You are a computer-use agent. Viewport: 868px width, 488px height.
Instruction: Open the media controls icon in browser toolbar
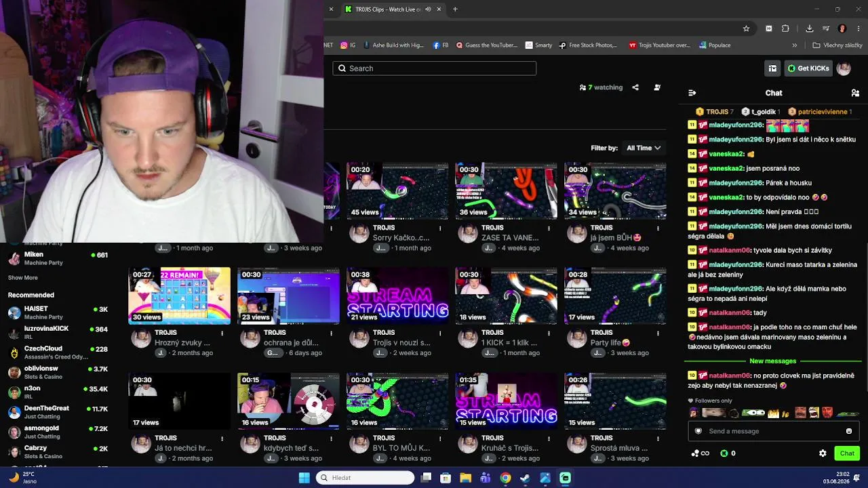click(825, 28)
